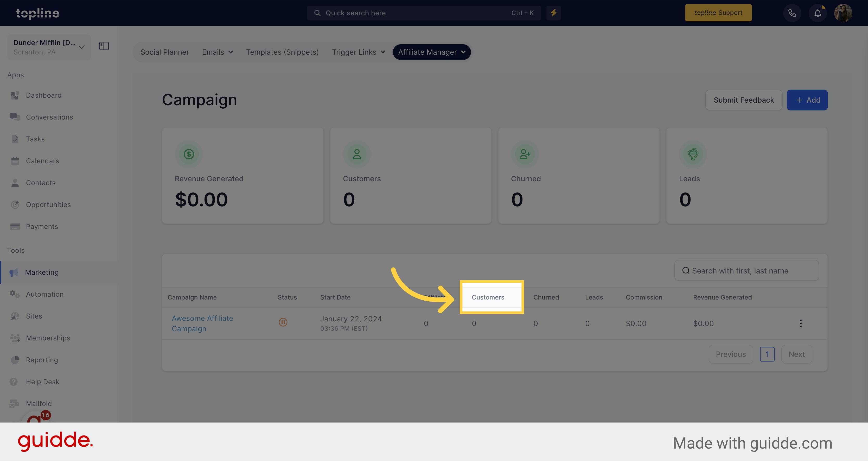Open the user profile avatar
Image resolution: width=868 pixels, height=461 pixels.
[843, 13]
